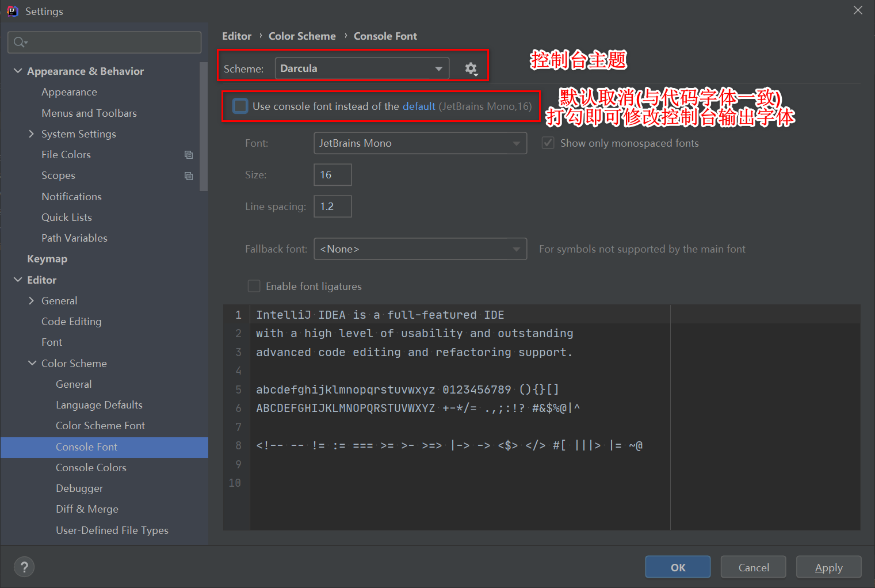Screen dimensions: 875x588
Task: Collapse the Appearance & Behavior section
Action: point(17,71)
